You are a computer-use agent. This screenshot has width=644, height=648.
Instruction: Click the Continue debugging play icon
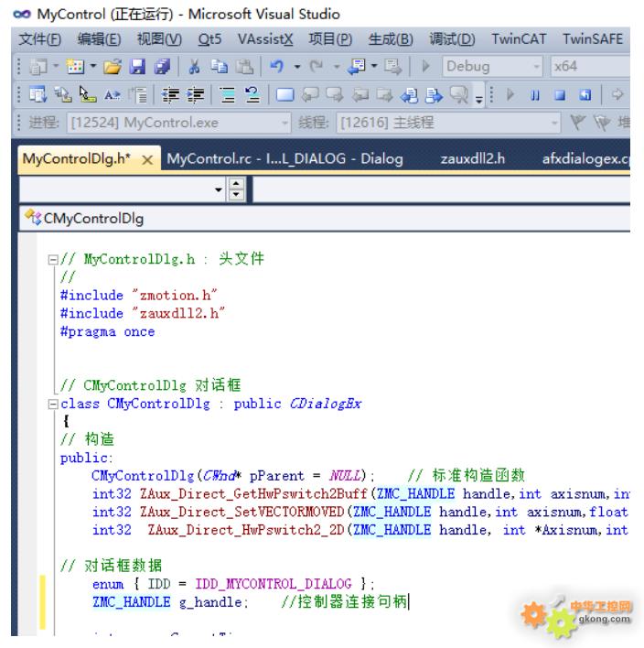[x=510, y=95]
